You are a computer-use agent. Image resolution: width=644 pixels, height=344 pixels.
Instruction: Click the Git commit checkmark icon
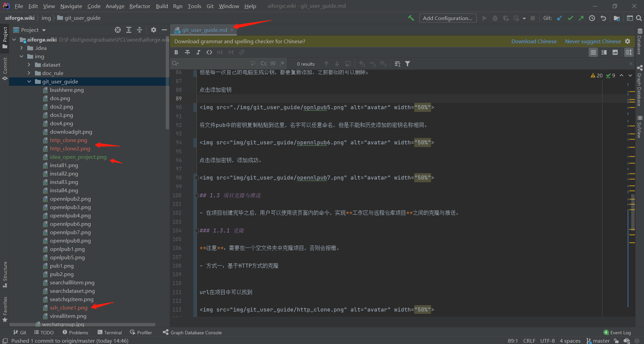pyautogui.click(x=570, y=18)
